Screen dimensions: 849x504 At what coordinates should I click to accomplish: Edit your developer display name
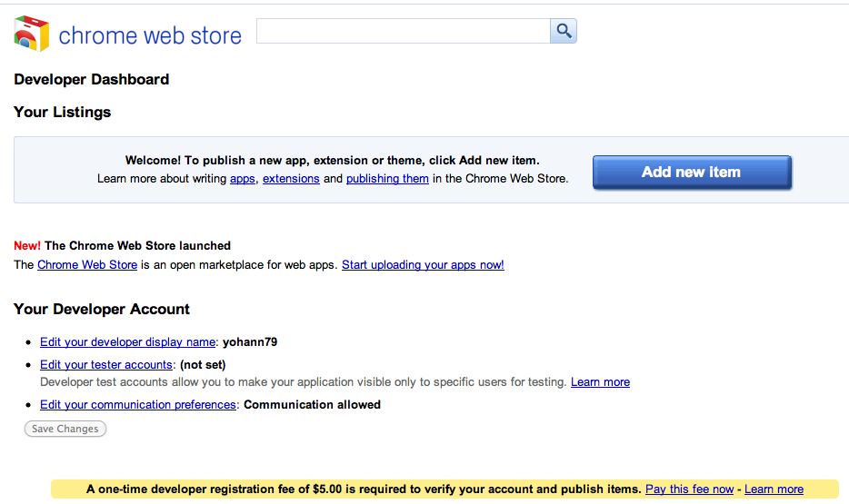[128, 341]
